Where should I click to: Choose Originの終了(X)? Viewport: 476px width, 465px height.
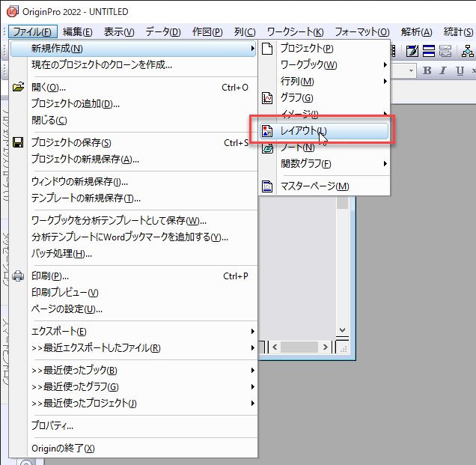pos(133,449)
